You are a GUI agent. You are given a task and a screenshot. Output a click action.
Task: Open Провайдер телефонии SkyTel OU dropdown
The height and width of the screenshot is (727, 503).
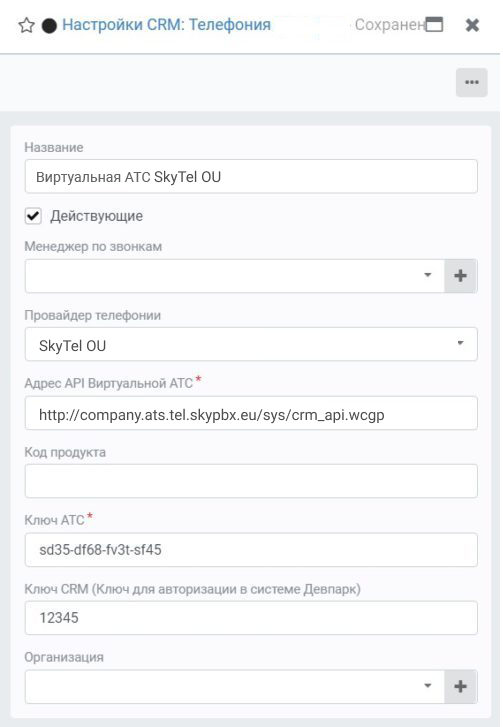click(251, 344)
